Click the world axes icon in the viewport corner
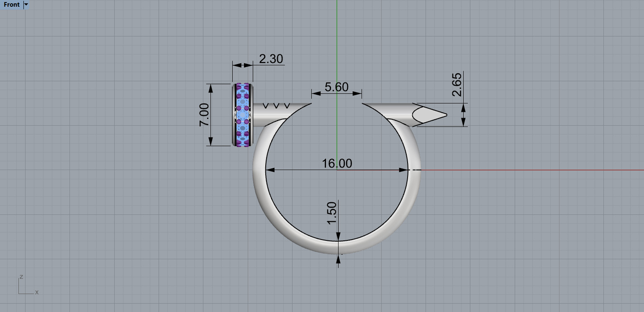The width and height of the screenshot is (644, 312). click(x=28, y=285)
